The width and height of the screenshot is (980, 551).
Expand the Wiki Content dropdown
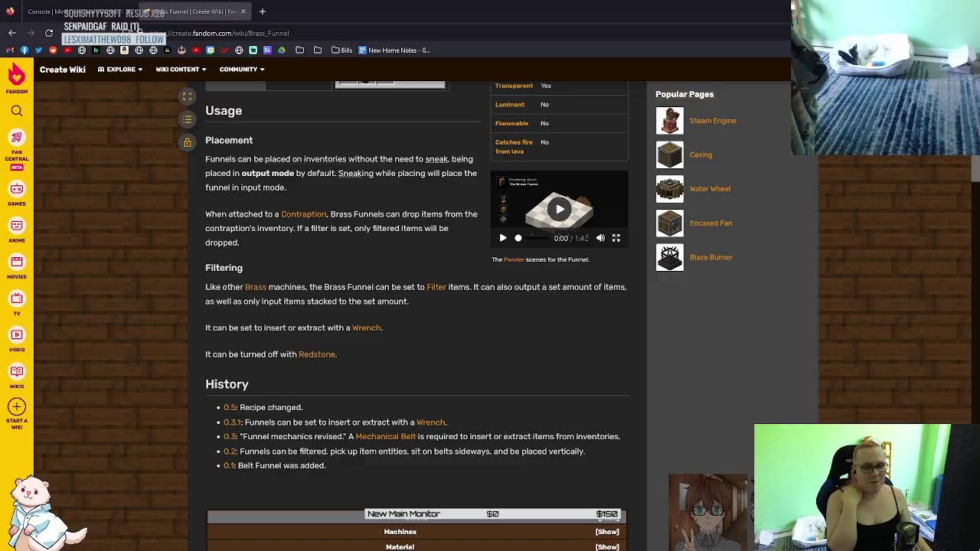[x=181, y=69]
